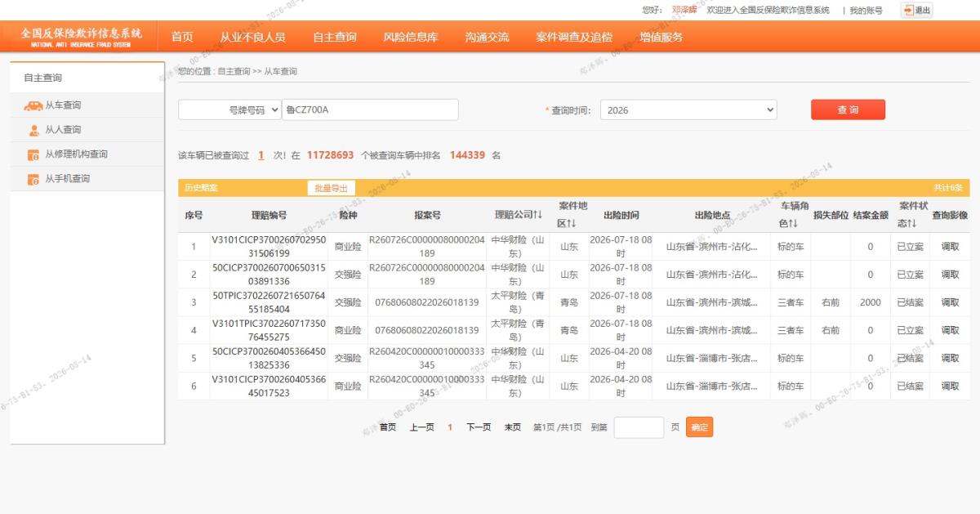
Task: Click 调取 for row 3 claim
Action: click(x=950, y=302)
